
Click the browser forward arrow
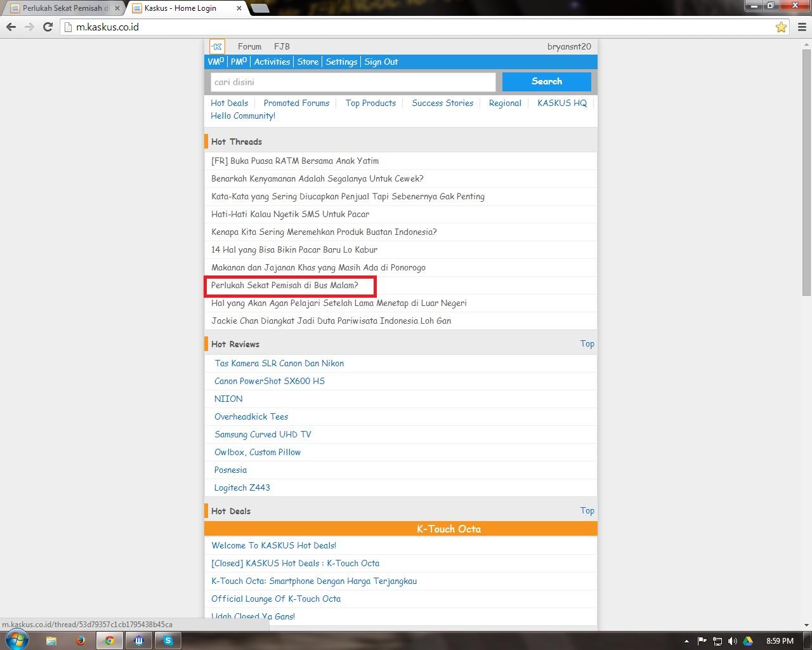point(29,27)
